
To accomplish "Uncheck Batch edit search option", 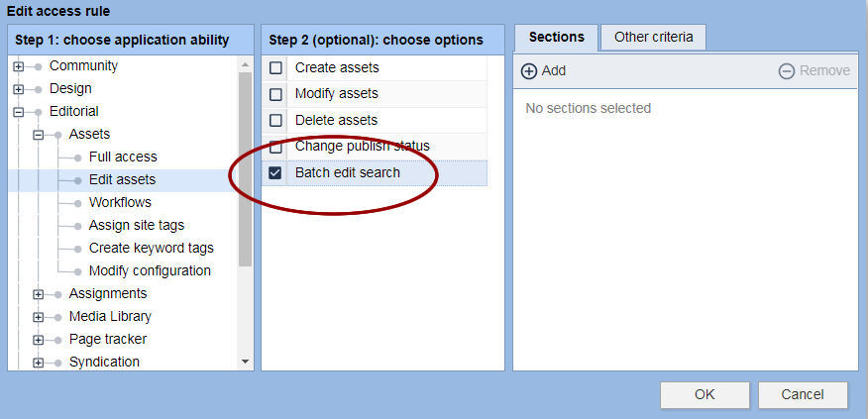I will coord(275,172).
